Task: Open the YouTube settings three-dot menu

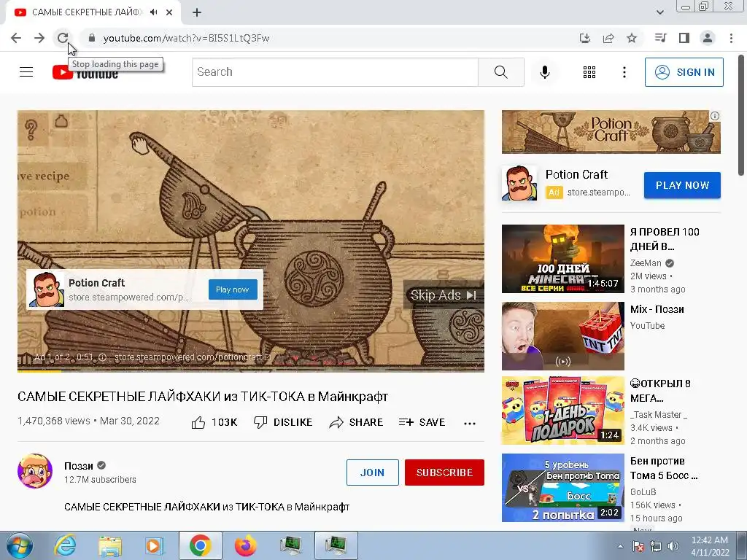Action: pos(624,72)
